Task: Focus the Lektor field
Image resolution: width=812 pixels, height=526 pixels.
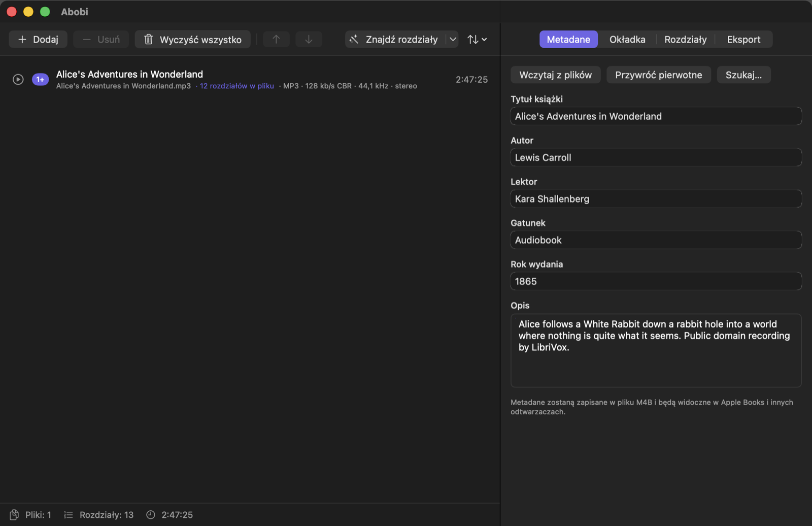Action: click(x=656, y=199)
